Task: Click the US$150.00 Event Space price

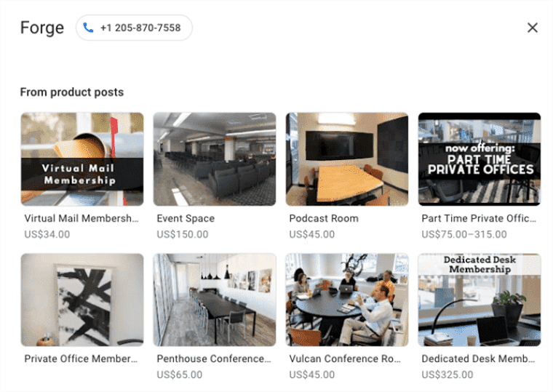Action: 183,234
